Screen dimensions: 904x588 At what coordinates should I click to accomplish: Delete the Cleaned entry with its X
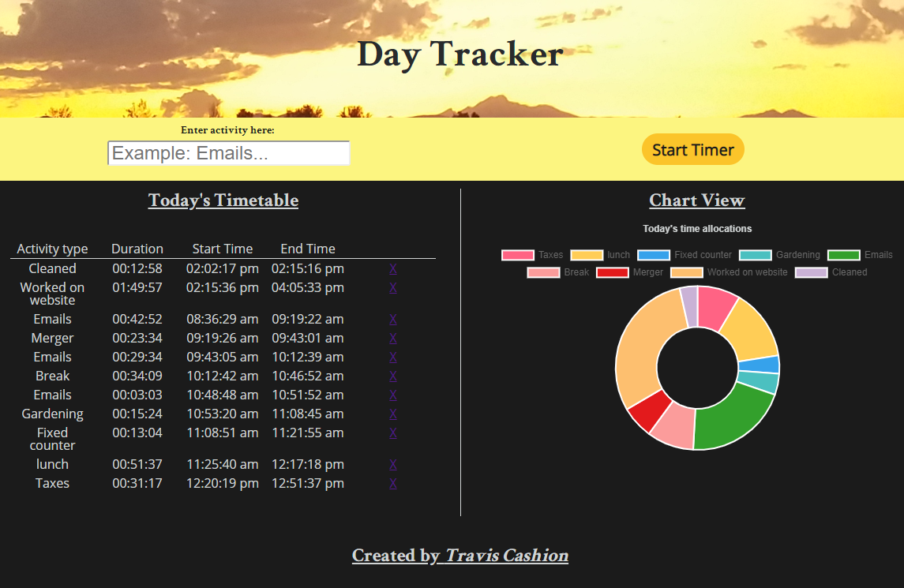coord(393,268)
